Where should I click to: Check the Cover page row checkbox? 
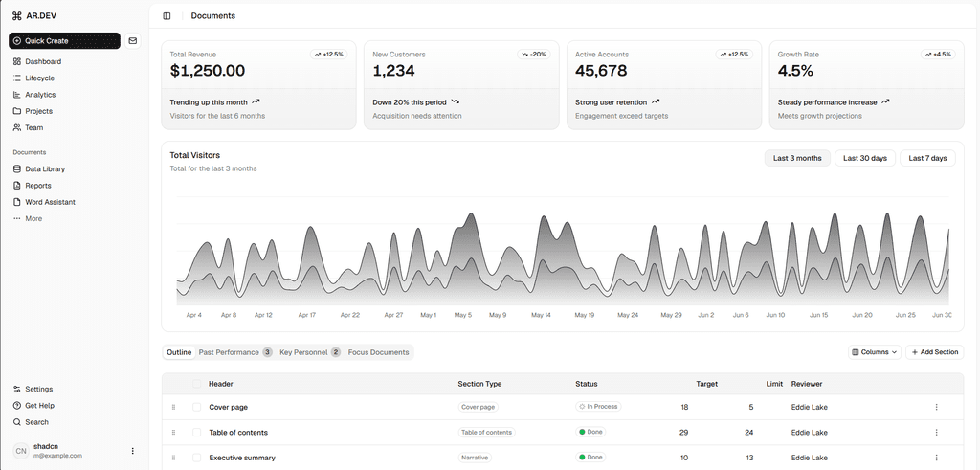click(197, 407)
